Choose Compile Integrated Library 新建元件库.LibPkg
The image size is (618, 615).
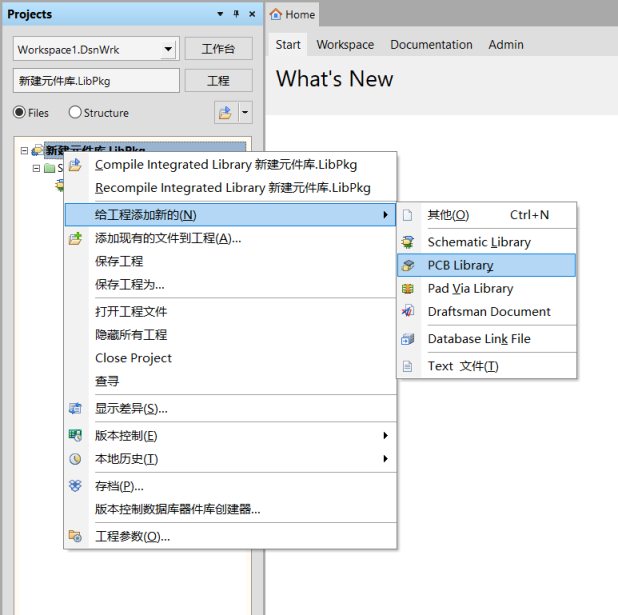tap(230, 165)
